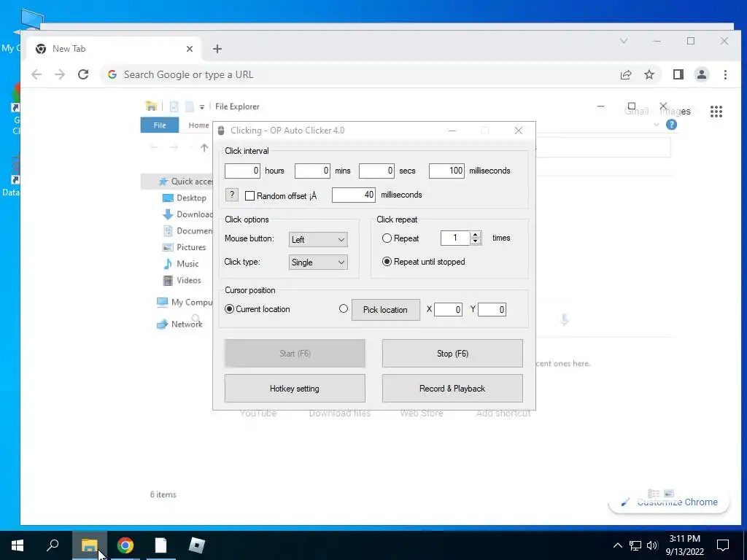747x560 pixels.
Task: Go back in Chrome
Action: pyautogui.click(x=36, y=74)
